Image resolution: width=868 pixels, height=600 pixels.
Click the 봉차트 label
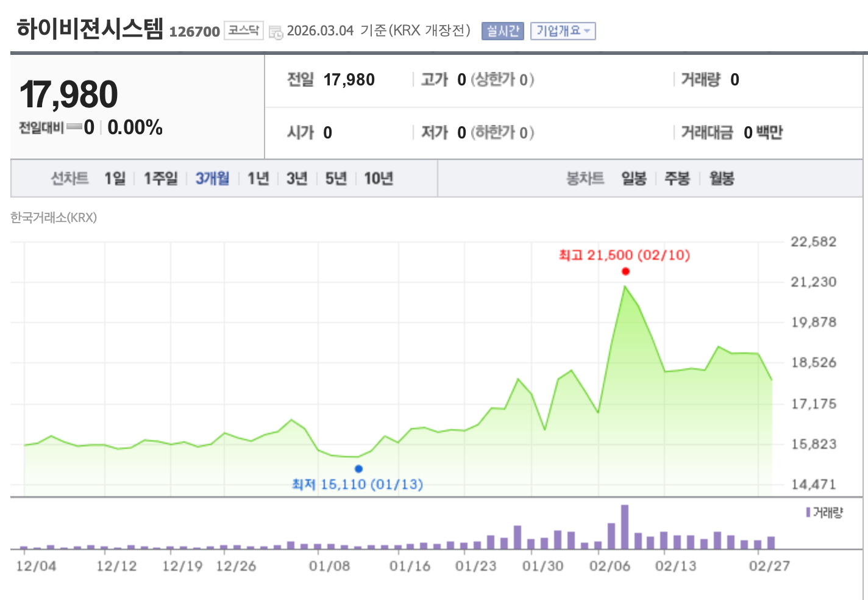[585, 179]
